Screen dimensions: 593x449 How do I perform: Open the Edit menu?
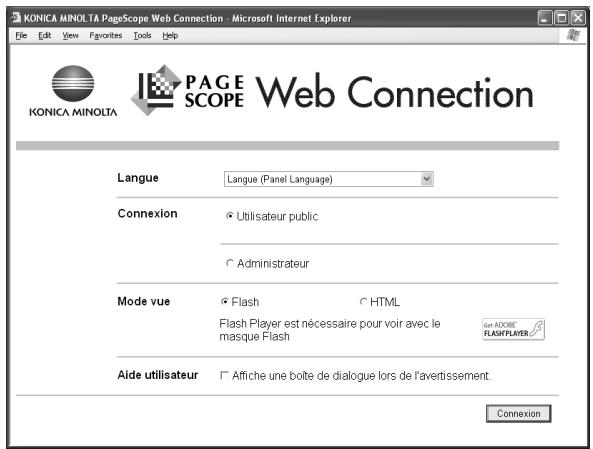(x=45, y=36)
